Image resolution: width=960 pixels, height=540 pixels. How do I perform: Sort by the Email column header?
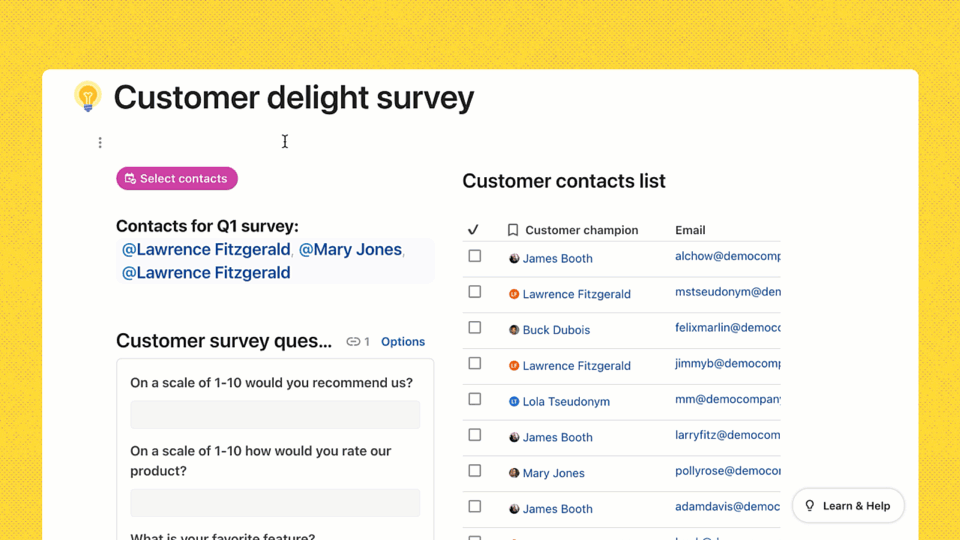point(690,230)
